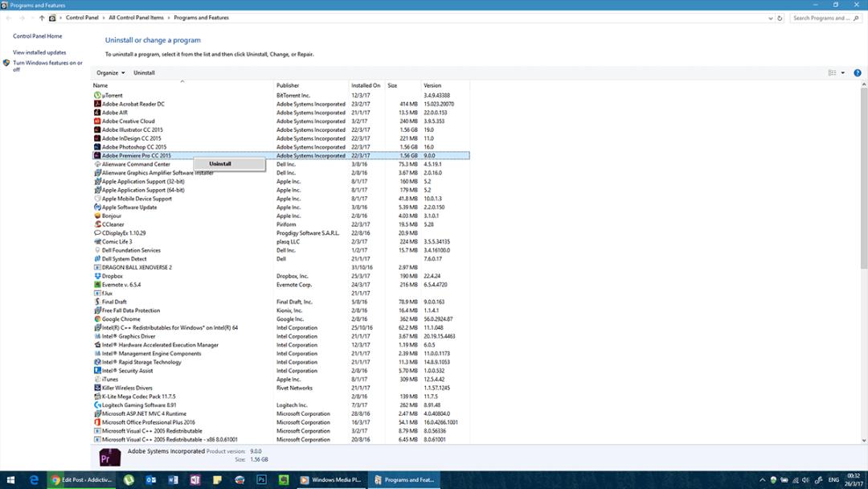This screenshot has height=489, width=868.
Task: Select Intel Rapid Storage Technology entry
Action: [x=280, y=362]
